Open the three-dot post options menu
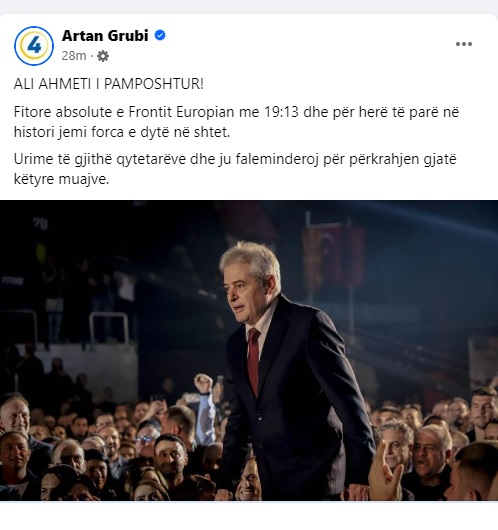 point(464,44)
